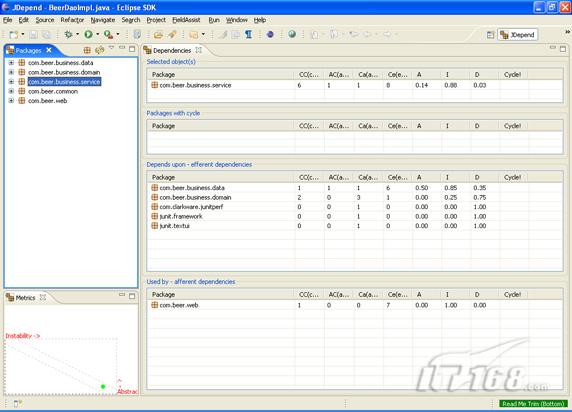Screen dimensions: 572x412
Task: Select the JDepend perspective button
Action: pyautogui.click(x=517, y=35)
